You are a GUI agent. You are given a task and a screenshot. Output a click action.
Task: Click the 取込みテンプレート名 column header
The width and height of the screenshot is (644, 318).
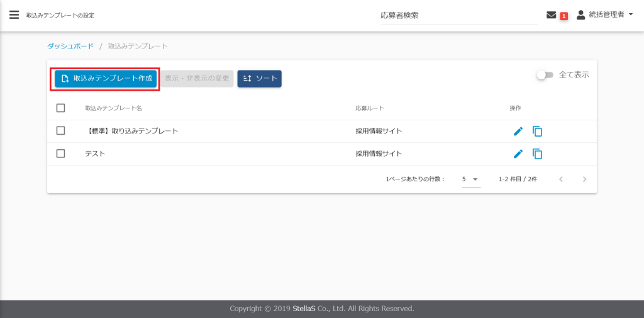tap(113, 108)
